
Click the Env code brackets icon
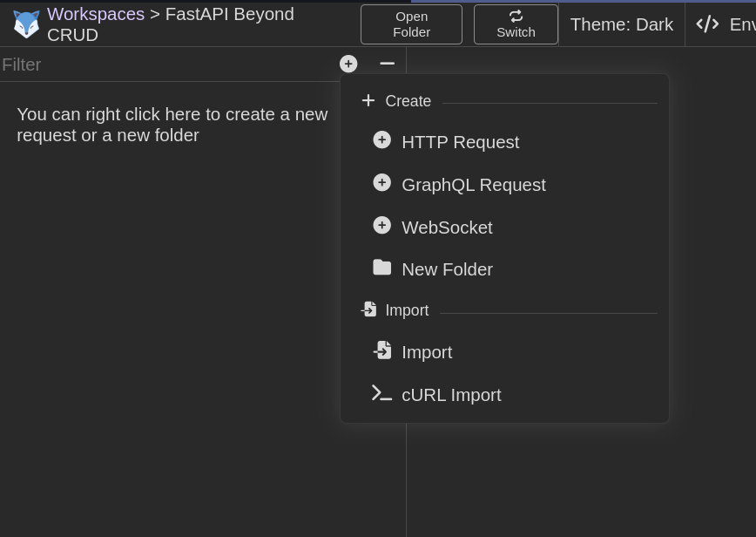pos(706,24)
